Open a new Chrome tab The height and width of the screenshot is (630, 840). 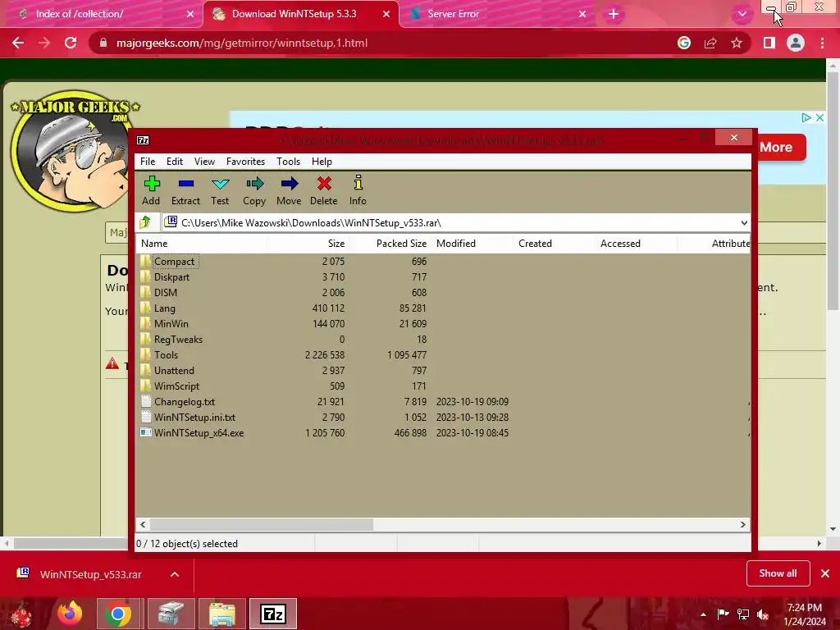point(614,14)
